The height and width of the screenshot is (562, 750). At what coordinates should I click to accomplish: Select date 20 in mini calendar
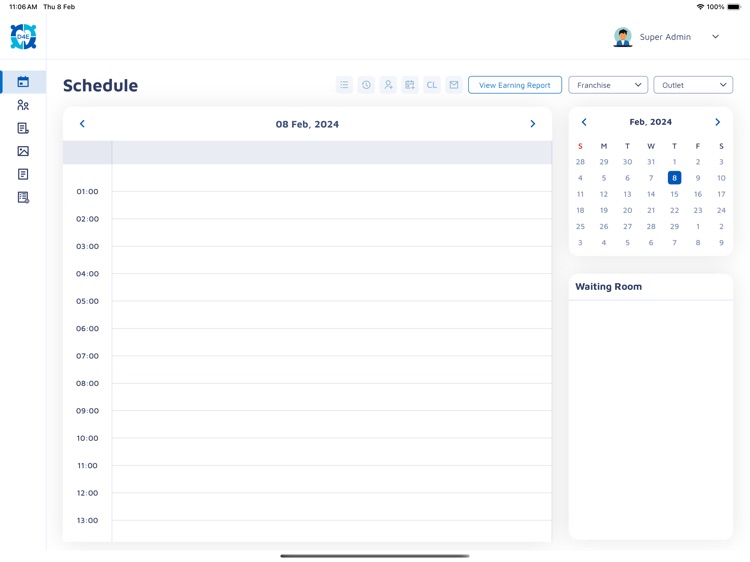tap(627, 210)
